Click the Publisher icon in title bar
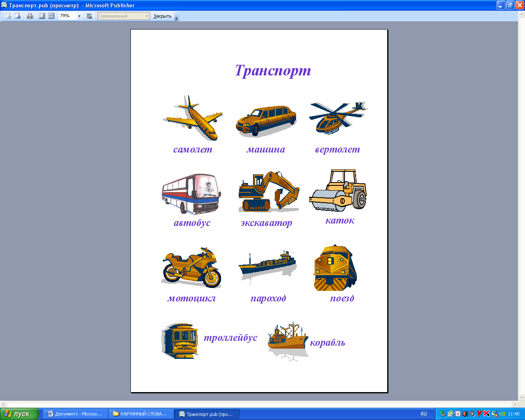 click(4, 5)
